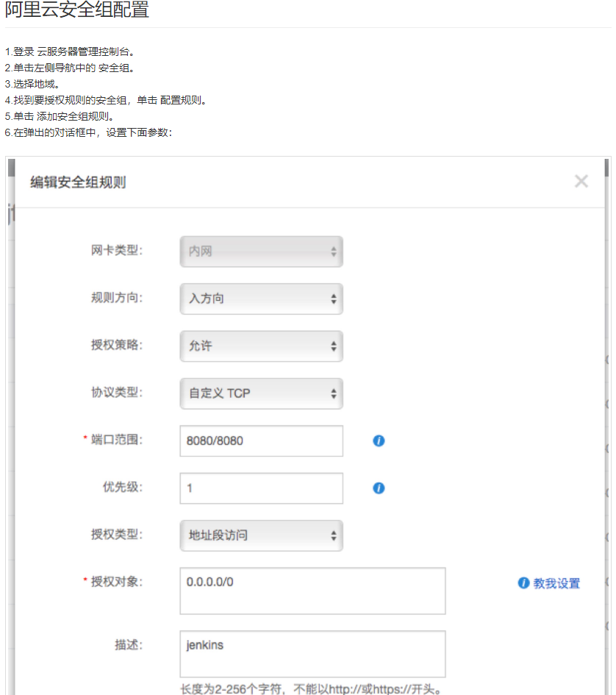
Task: Open the 协议类型 dropdown showing 自定义 TCP
Action: coord(261,393)
